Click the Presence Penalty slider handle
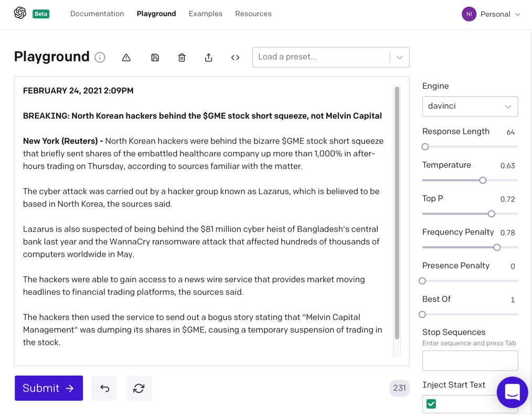The width and height of the screenshot is (532, 415). pos(422,281)
